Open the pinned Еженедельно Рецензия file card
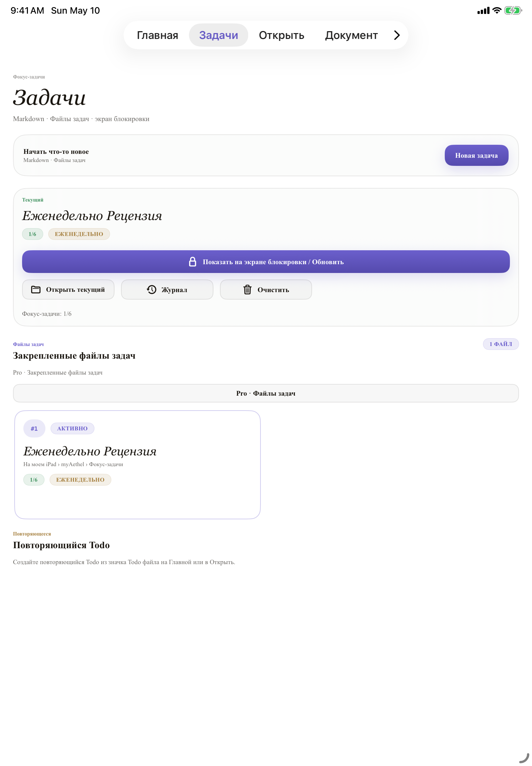 137,464
